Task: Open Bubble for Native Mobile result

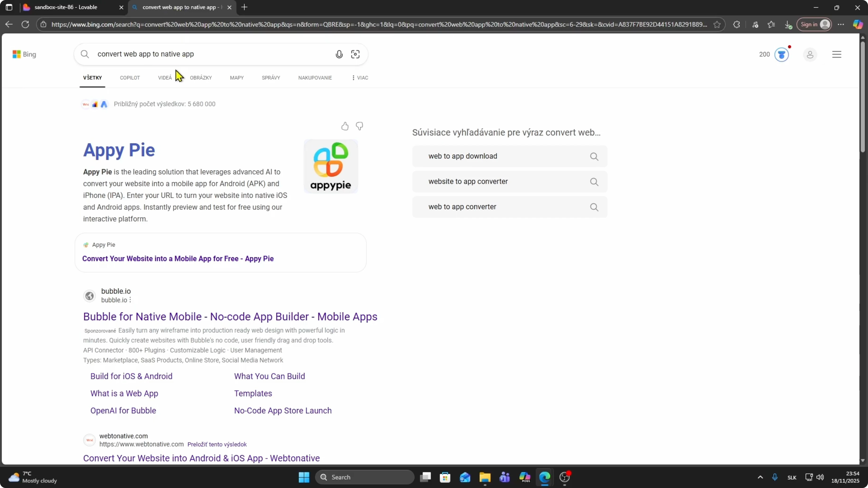Action: pyautogui.click(x=230, y=317)
